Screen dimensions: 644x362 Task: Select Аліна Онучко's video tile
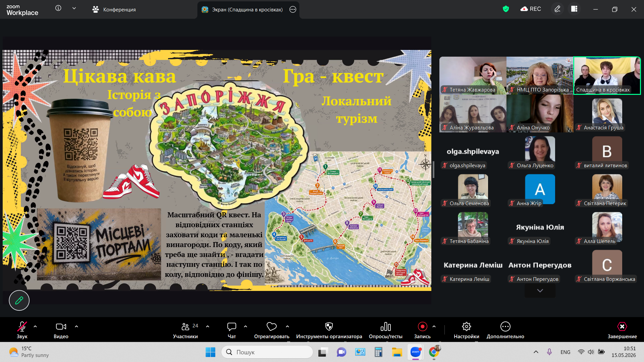[x=540, y=113]
